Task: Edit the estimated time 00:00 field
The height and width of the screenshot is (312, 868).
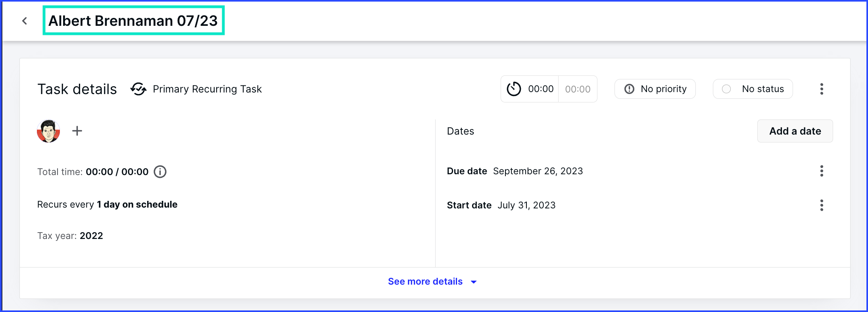Action: [x=578, y=89]
